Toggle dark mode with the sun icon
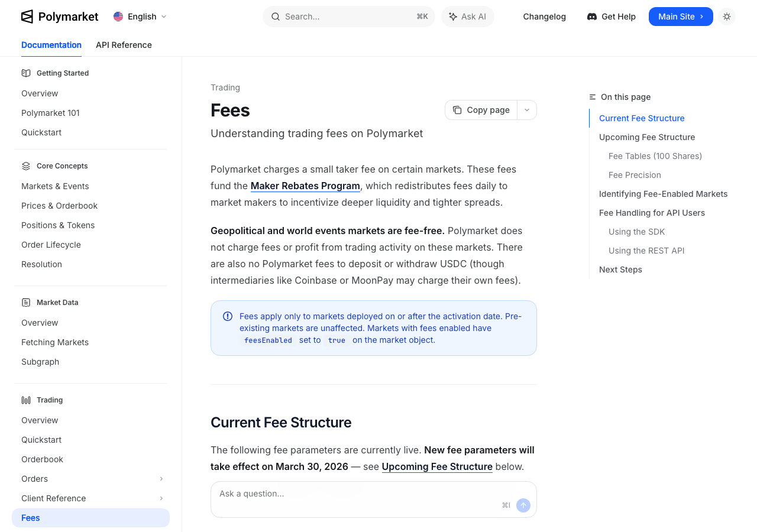The width and height of the screenshot is (757, 532). [726, 17]
